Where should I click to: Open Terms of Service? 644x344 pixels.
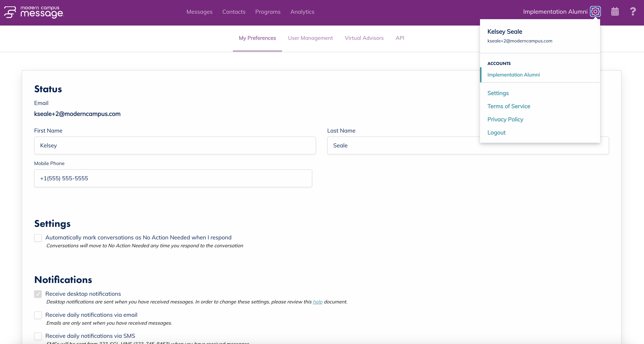[x=509, y=106]
